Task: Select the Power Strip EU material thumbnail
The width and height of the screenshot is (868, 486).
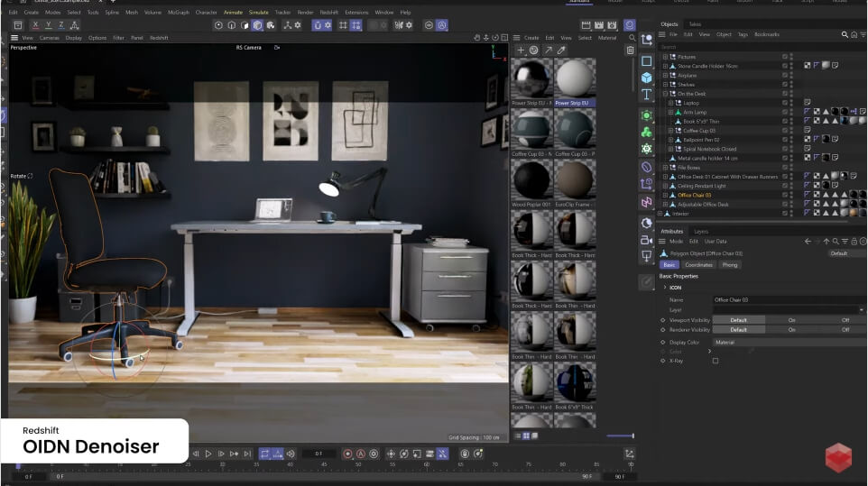Action: pyautogui.click(x=575, y=78)
